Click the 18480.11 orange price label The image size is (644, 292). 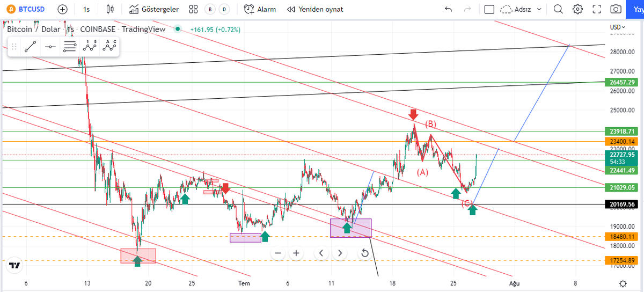(623, 237)
